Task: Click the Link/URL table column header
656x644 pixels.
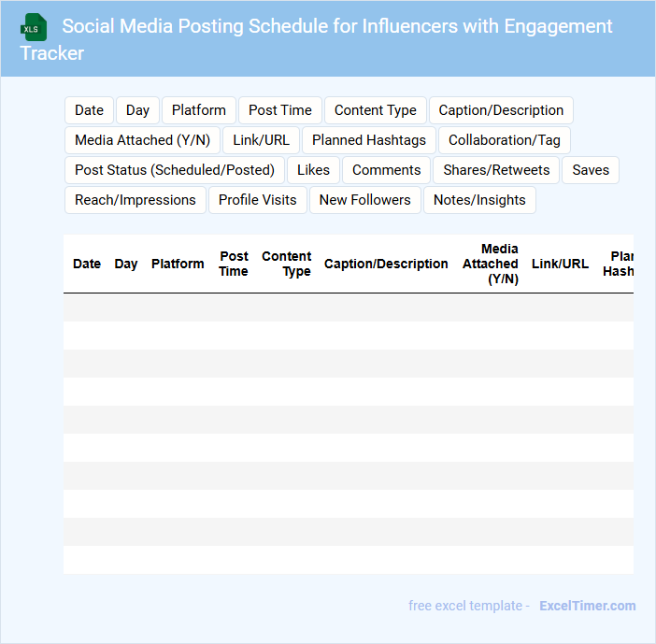Action: pyautogui.click(x=560, y=264)
